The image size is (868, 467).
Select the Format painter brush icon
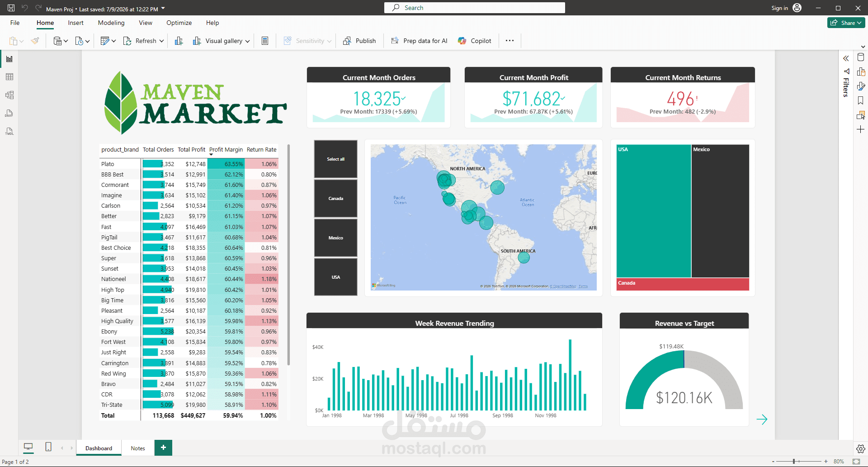pyautogui.click(x=35, y=41)
